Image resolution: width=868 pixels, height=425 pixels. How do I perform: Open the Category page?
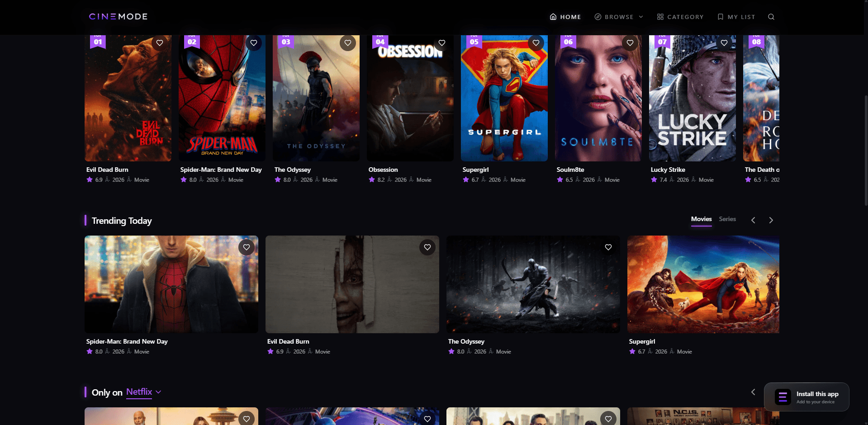click(680, 17)
